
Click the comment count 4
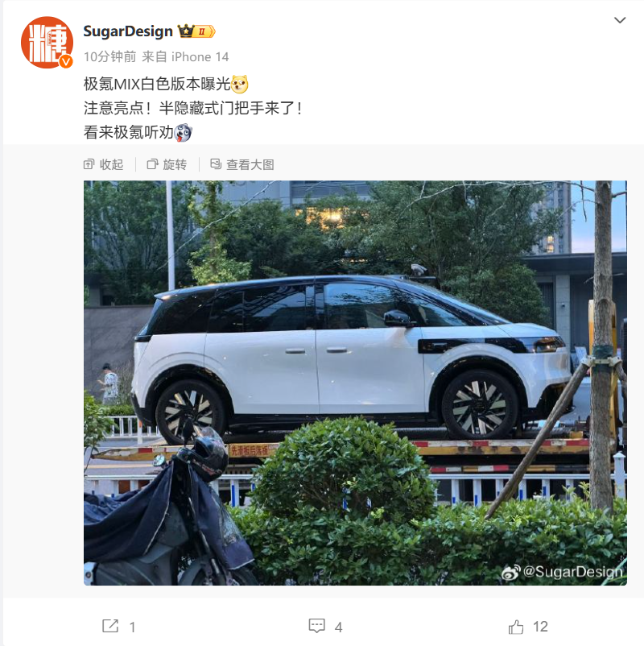tap(338, 627)
